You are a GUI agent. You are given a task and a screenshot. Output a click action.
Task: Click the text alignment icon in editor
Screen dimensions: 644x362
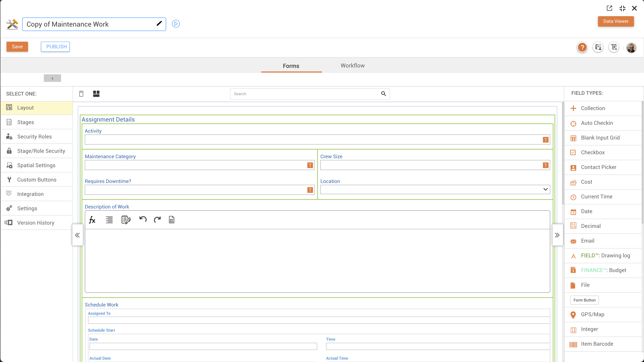pos(109,220)
